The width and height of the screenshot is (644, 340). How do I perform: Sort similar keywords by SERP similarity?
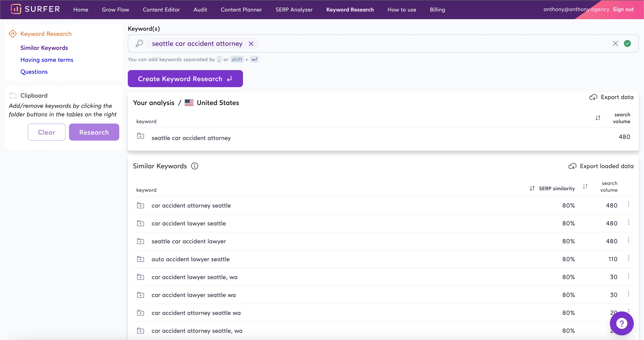click(x=532, y=189)
